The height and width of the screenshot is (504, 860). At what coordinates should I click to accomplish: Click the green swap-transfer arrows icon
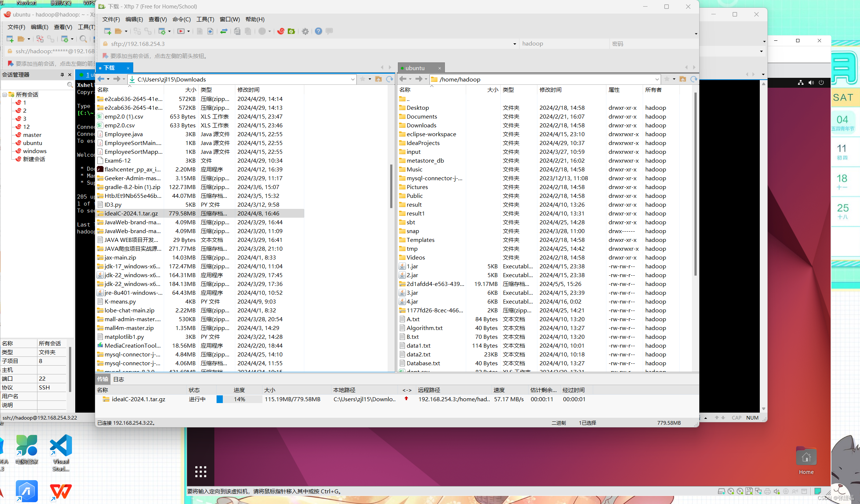(x=224, y=32)
